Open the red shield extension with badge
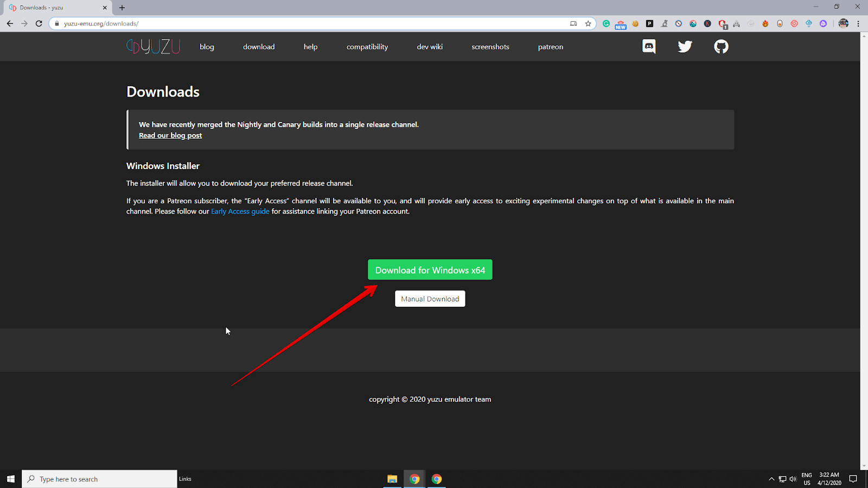 (x=722, y=24)
